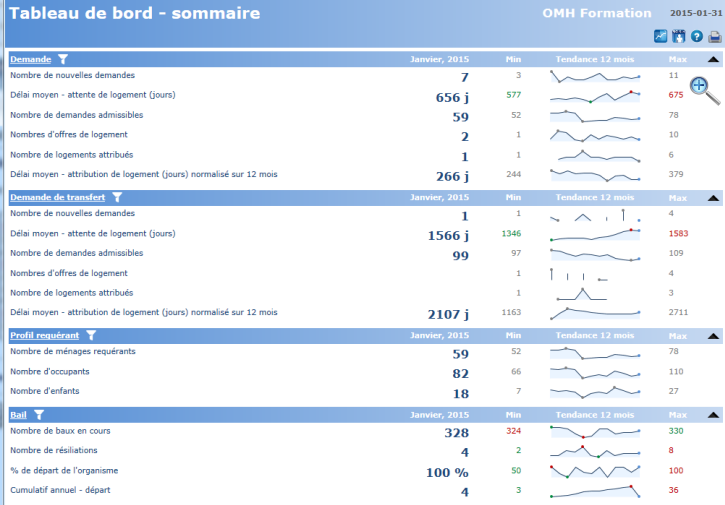Open the filter icon next to Demande
The image size is (725, 505).
tap(63, 59)
